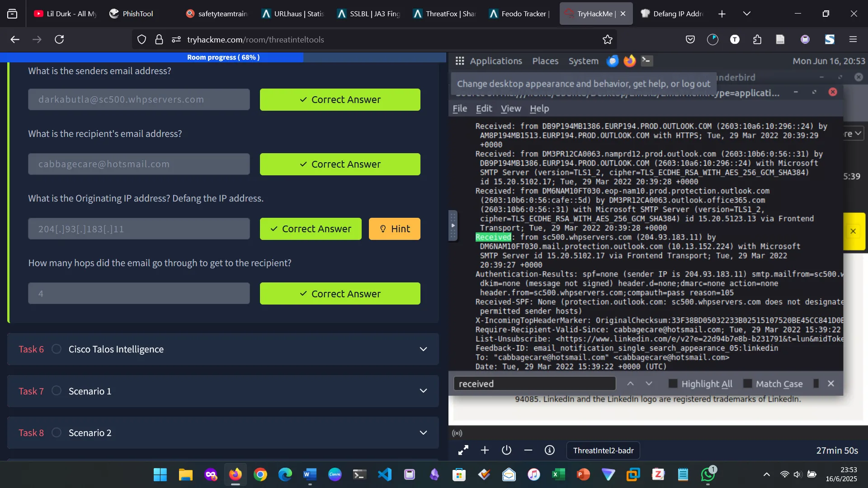Click the orange Hint button
The width and height of the screenshot is (868, 488).
(x=394, y=229)
